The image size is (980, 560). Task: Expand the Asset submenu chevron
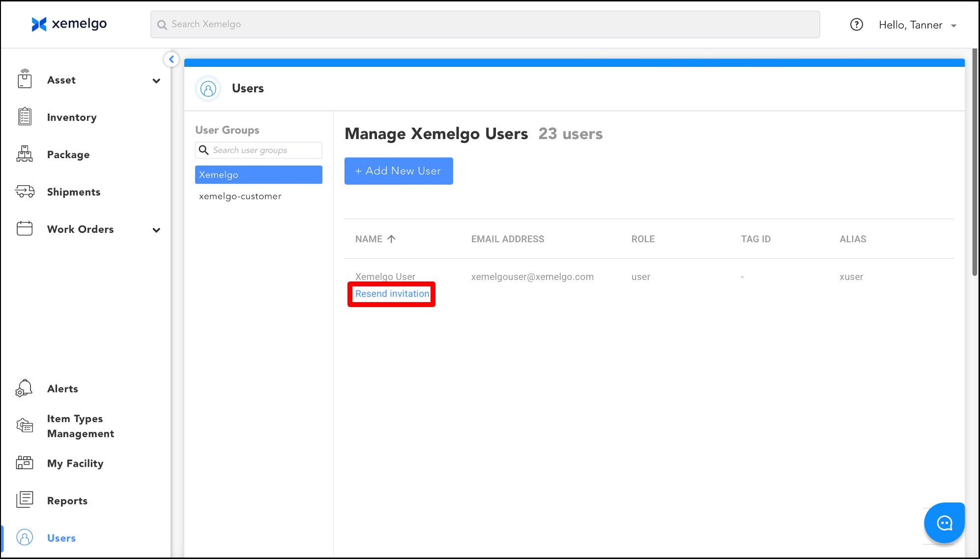tap(156, 81)
